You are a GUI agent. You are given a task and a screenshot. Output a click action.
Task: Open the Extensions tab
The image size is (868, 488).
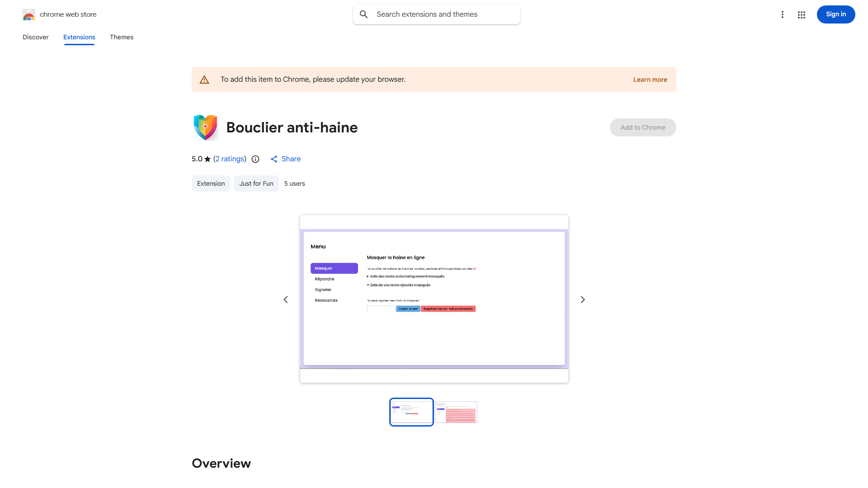tap(79, 37)
